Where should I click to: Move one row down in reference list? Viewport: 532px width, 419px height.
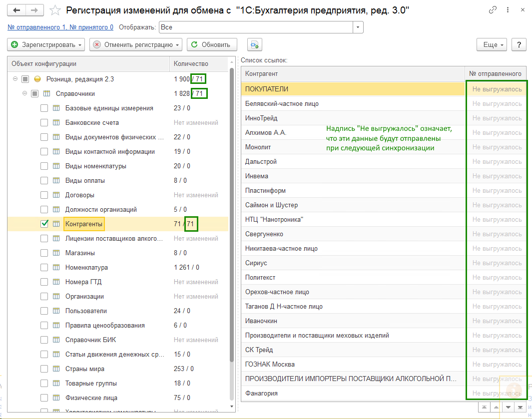[x=508, y=407]
